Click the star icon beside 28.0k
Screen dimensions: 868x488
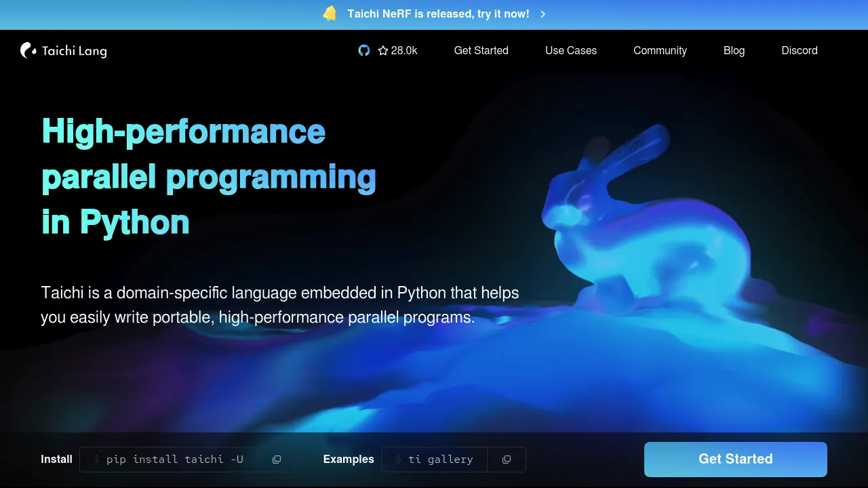pyautogui.click(x=383, y=50)
